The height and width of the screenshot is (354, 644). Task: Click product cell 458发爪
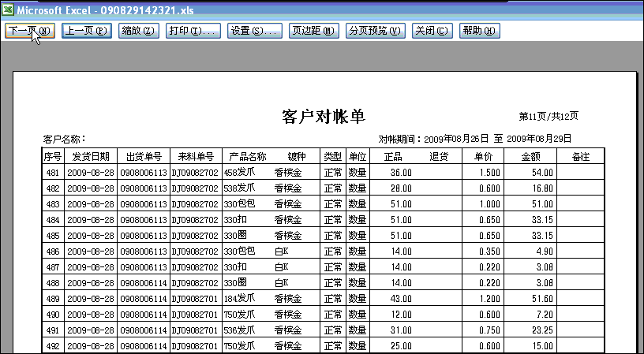tap(239, 173)
